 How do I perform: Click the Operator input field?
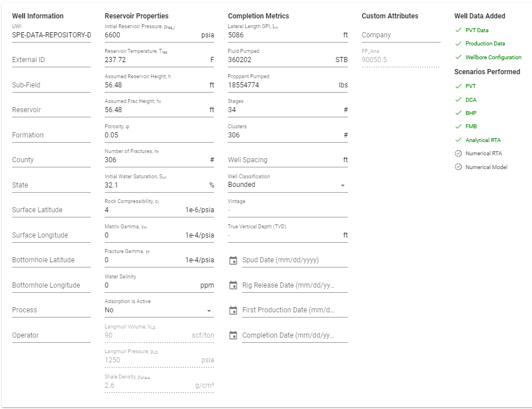(51, 335)
